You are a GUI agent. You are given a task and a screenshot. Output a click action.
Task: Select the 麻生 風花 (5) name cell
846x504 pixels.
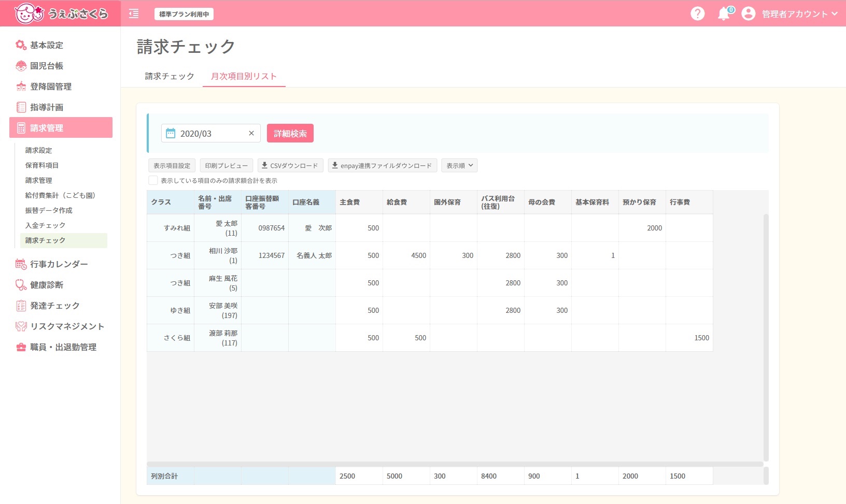218,283
